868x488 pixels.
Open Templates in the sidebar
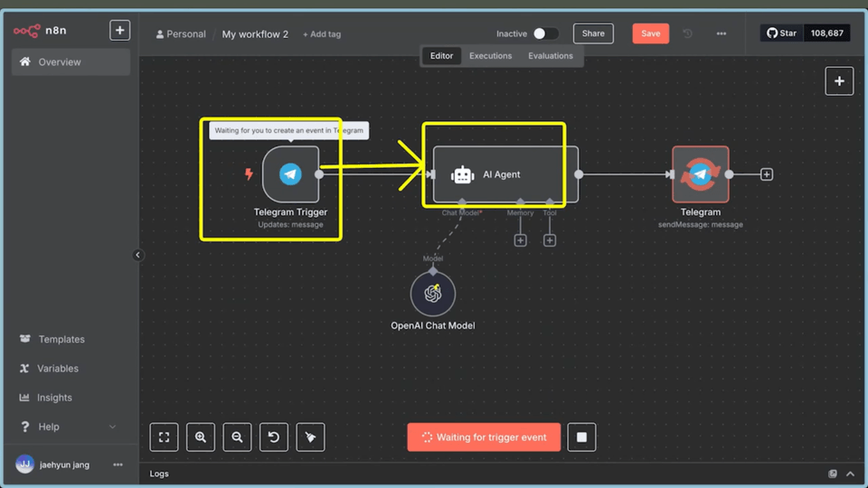61,339
